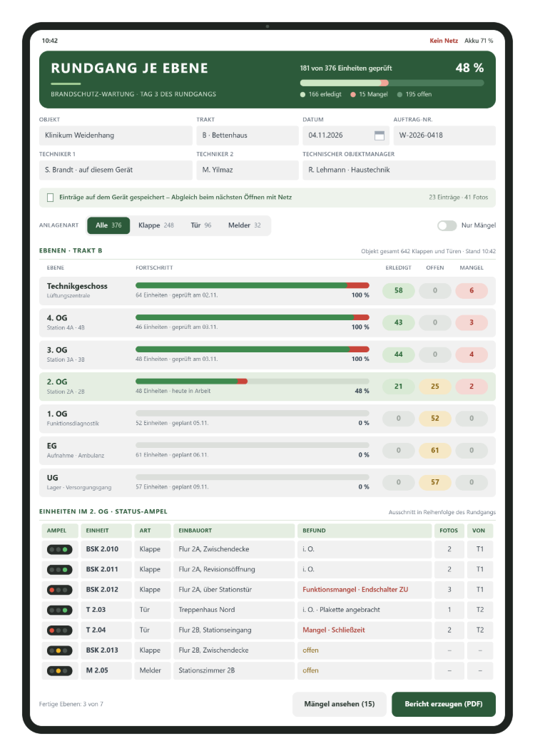Image resolution: width=535 pixels, height=756 pixels.
Task: Select unit cell BSK 2.013
Action: [x=106, y=650]
